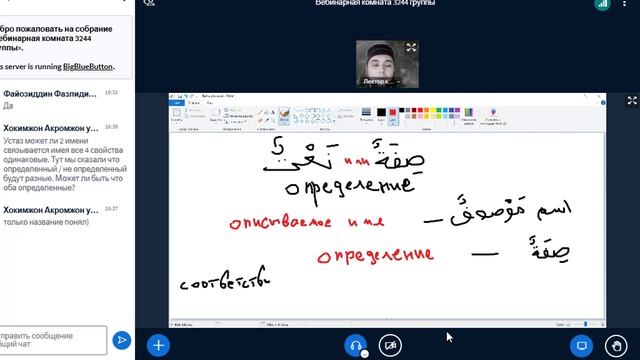Select the Text tool in Paint

point(273,113)
